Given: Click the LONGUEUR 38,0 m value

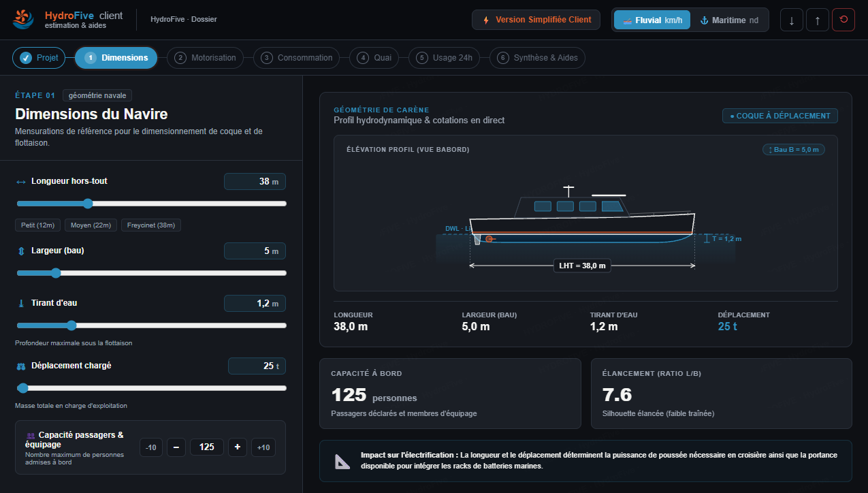Looking at the screenshot, I should (x=351, y=327).
